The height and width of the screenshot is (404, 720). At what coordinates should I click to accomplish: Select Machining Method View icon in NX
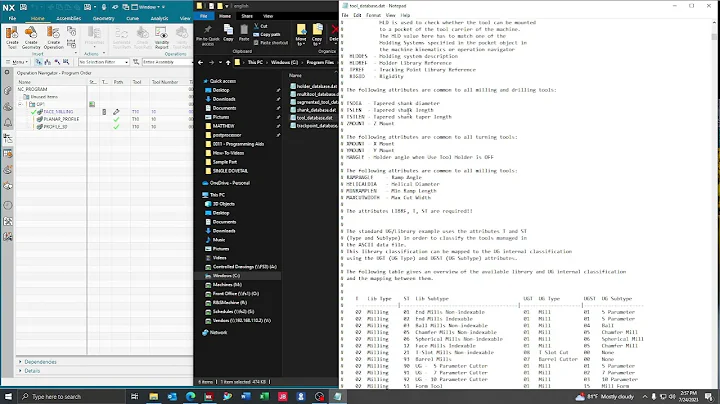(x=66, y=62)
